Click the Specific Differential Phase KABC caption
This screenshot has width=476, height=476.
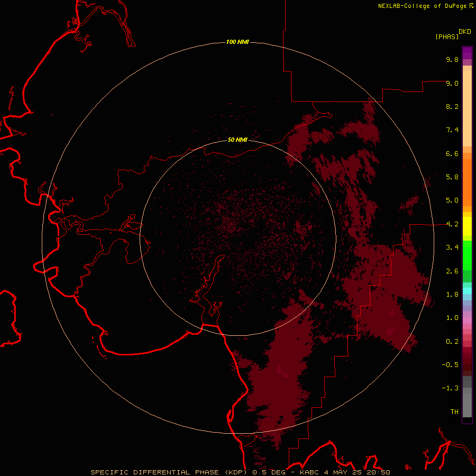240,472
